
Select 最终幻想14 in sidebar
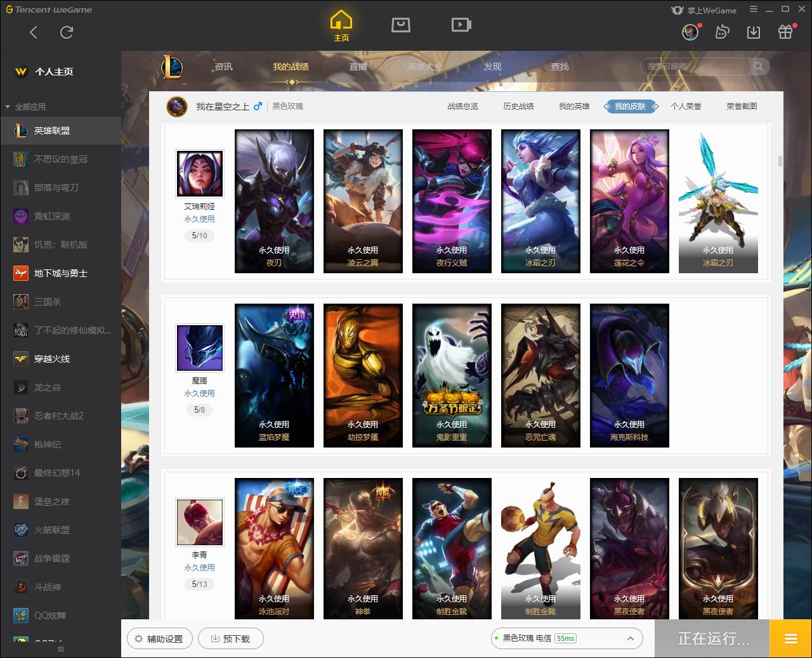[x=60, y=473]
